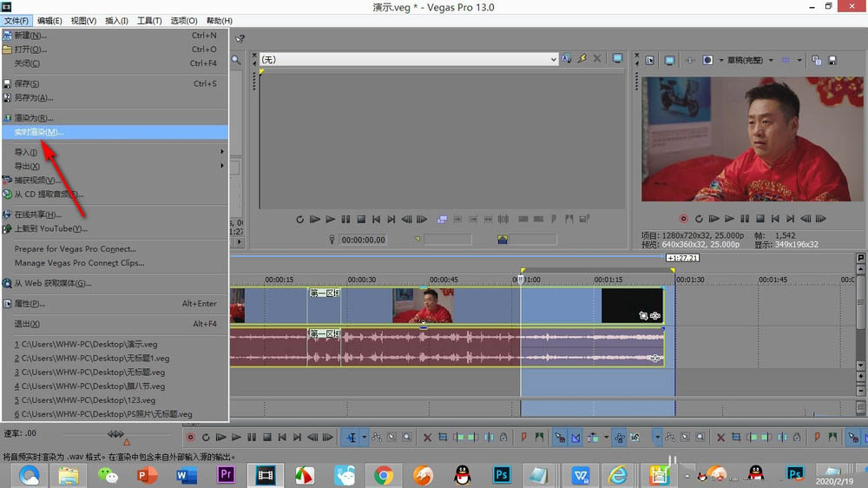Open project video properties icon in preview

pos(649,60)
